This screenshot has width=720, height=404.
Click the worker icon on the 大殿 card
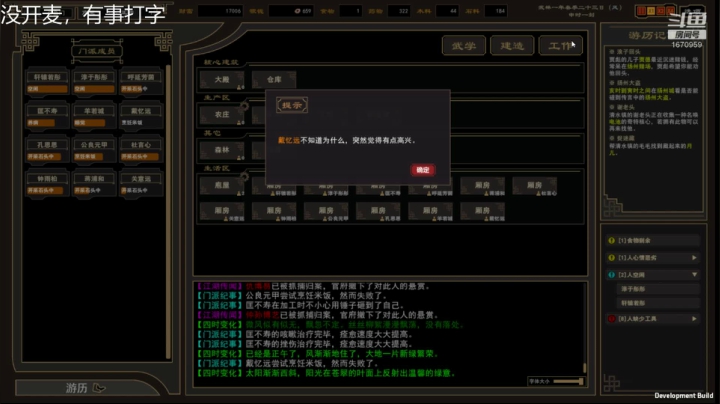(x=240, y=87)
